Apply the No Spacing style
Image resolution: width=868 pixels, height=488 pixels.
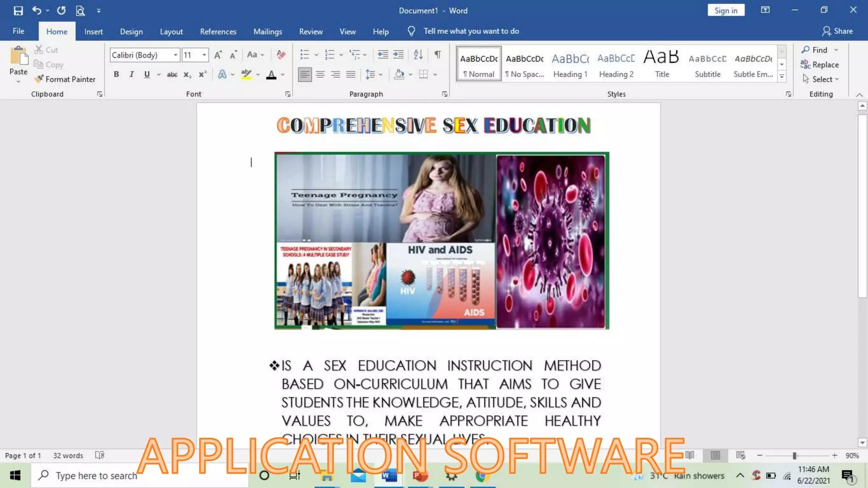tap(525, 64)
